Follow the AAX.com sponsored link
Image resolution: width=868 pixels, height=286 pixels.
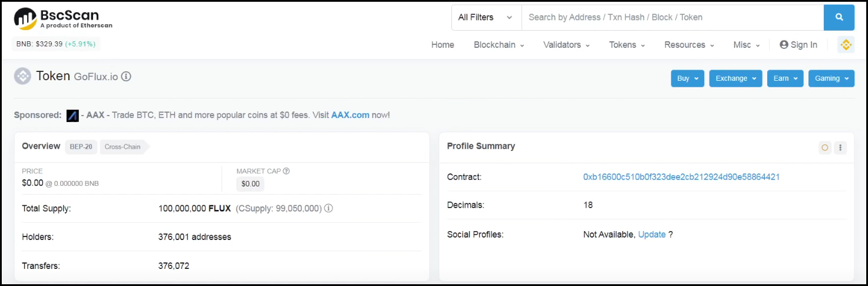point(350,115)
